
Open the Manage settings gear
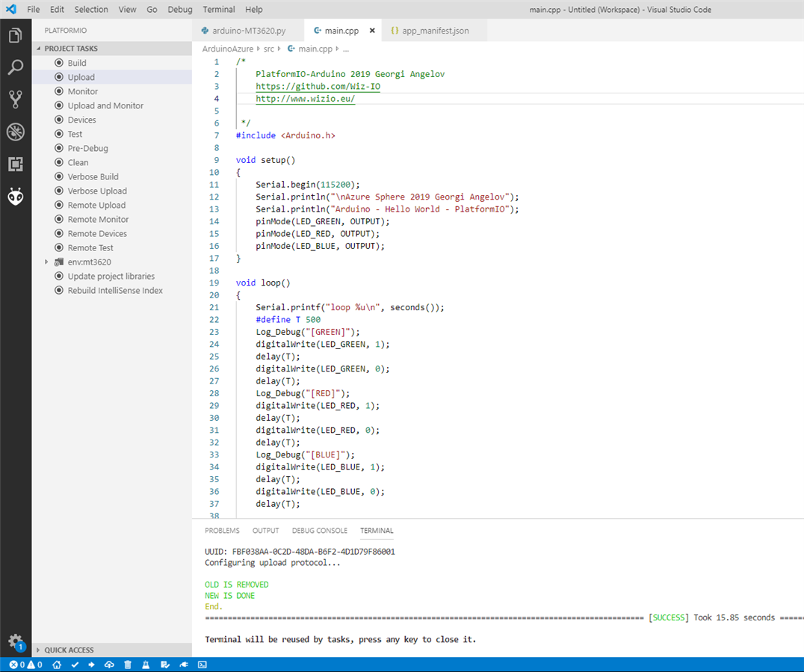[x=16, y=641]
